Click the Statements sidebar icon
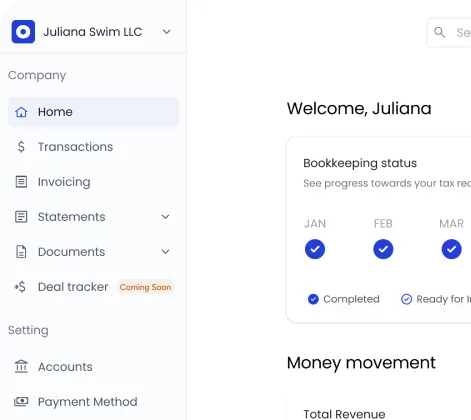 coord(21,217)
